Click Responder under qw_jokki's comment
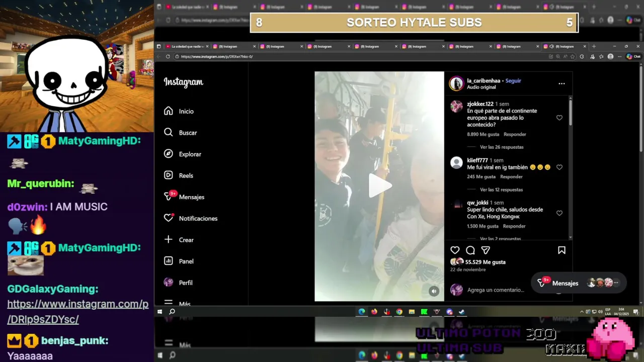The image size is (644, 362). tap(514, 226)
